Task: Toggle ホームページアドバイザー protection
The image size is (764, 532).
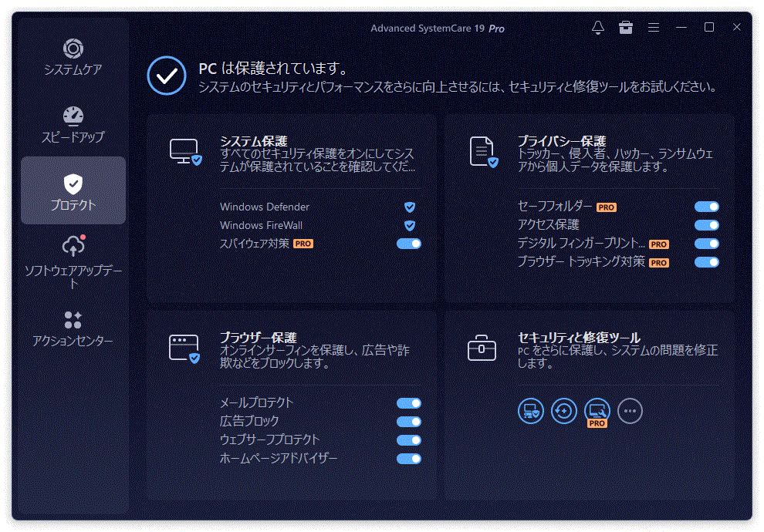Action: coord(407,458)
